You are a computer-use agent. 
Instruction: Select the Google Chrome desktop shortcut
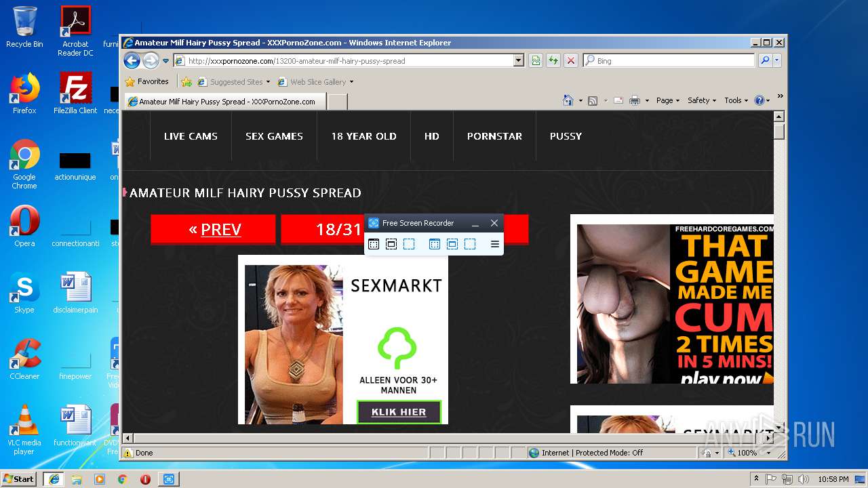[x=24, y=164]
